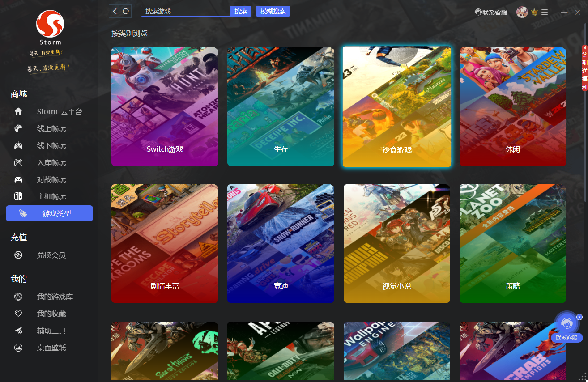Click the 模糊搜索 button

(x=273, y=11)
